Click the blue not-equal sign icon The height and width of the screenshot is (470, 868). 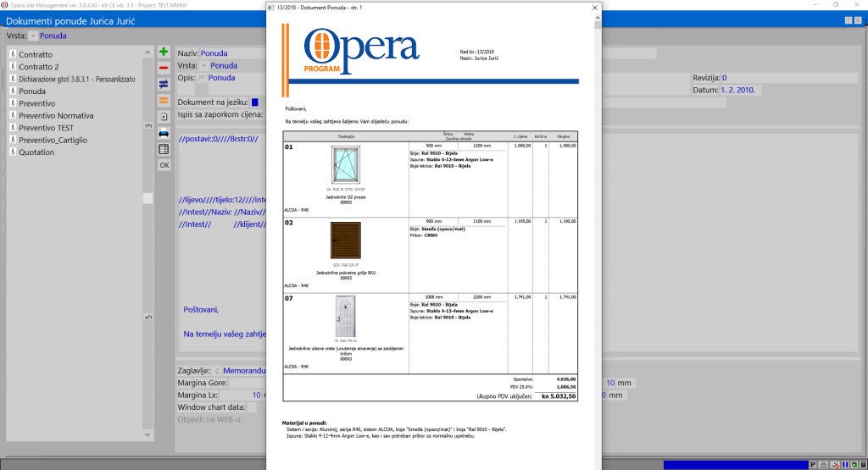coord(164,84)
